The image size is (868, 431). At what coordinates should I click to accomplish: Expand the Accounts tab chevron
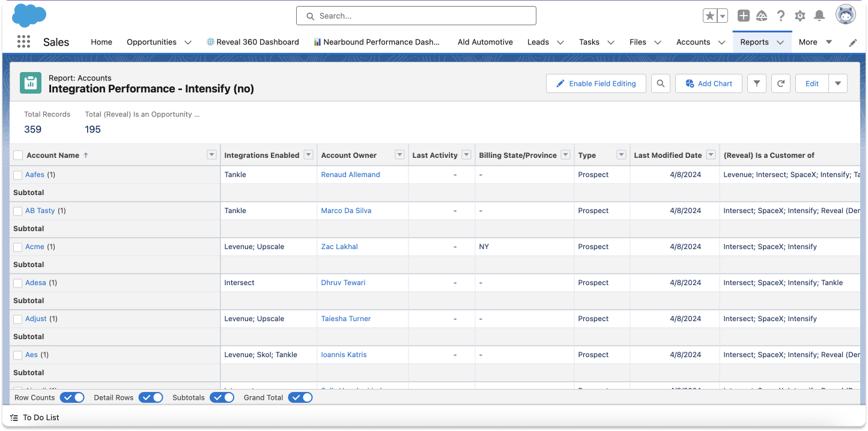[721, 43]
